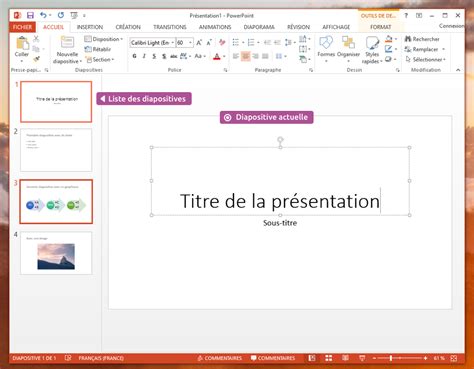Open the Police font dialog launcher
The width and height of the screenshot is (474, 369).
226,70
